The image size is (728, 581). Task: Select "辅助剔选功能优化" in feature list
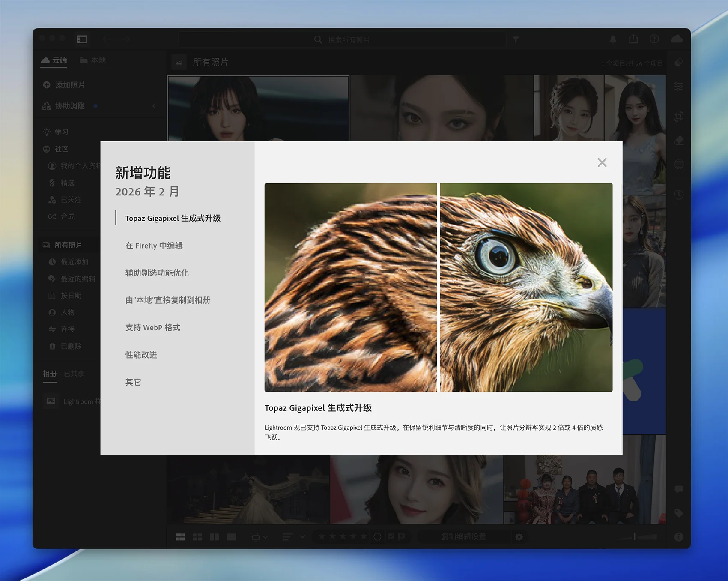click(157, 273)
